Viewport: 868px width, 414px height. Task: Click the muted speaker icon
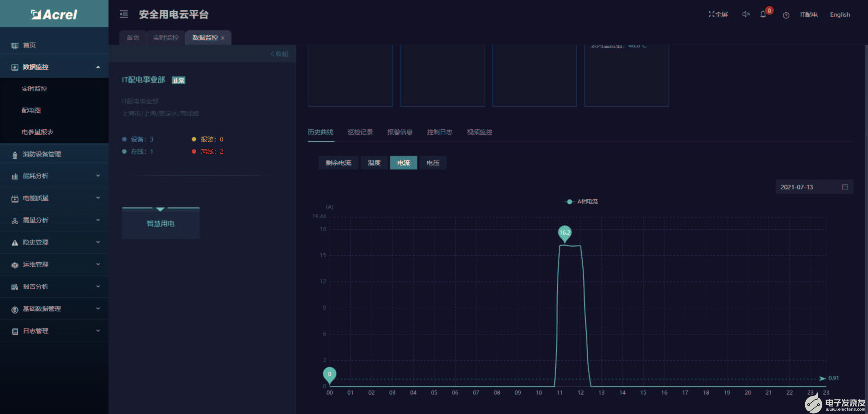[x=746, y=14]
